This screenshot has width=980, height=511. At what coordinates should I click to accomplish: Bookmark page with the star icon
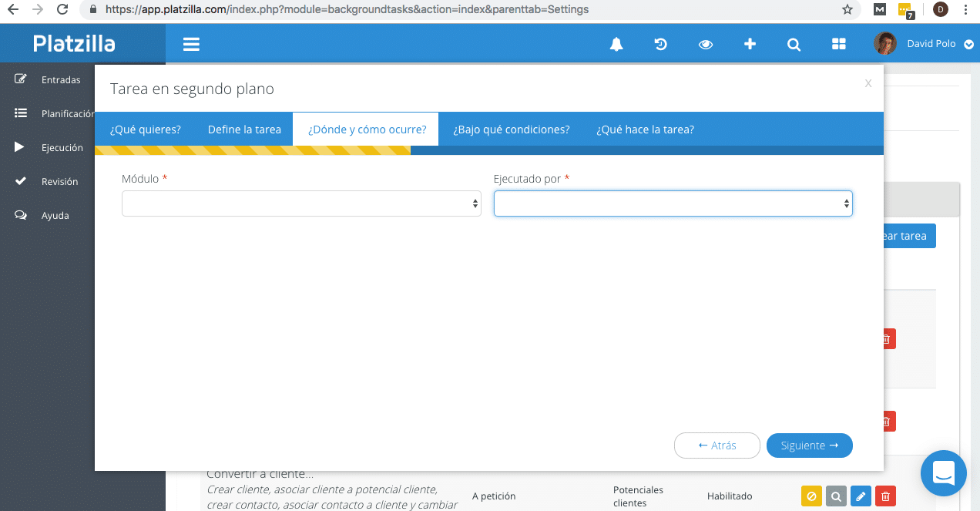(x=847, y=10)
